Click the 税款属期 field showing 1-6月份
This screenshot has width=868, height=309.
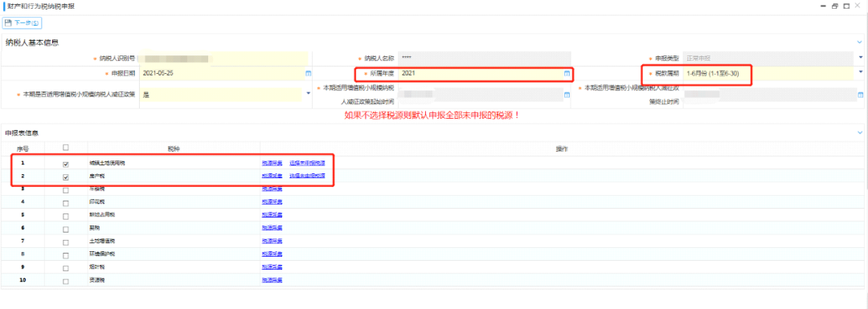pyautogui.click(x=769, y=73)
